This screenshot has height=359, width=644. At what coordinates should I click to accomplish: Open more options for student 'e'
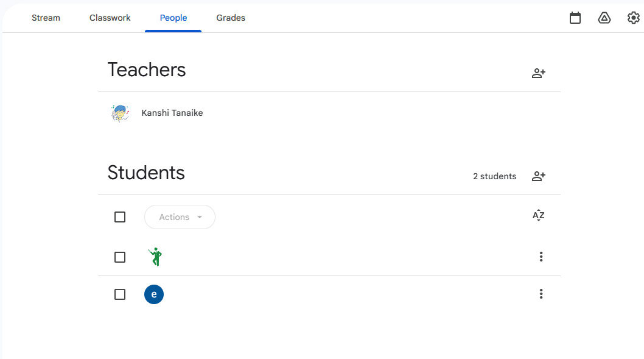(541, 294)
